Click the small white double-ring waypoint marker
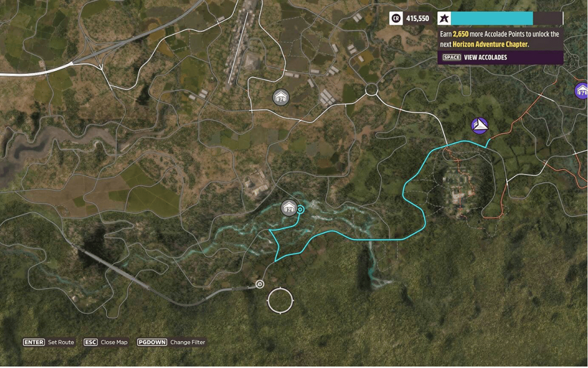The image size is (588, 368). coord(260,284)
